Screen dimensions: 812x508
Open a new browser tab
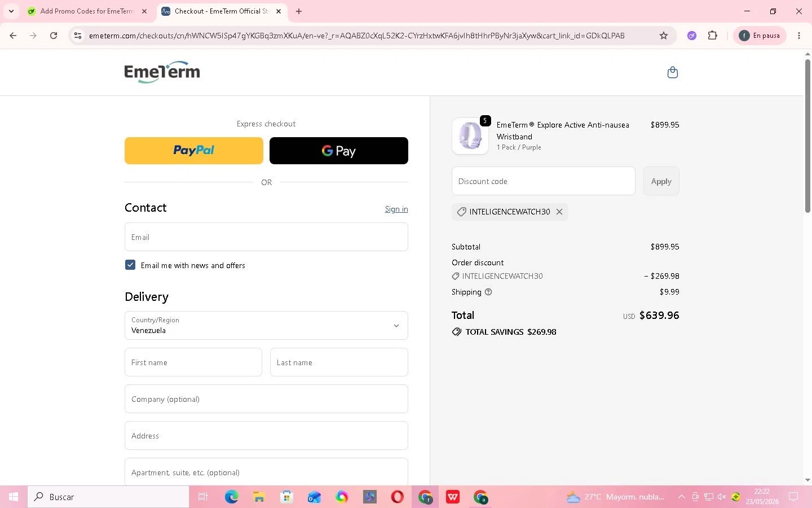299,11
